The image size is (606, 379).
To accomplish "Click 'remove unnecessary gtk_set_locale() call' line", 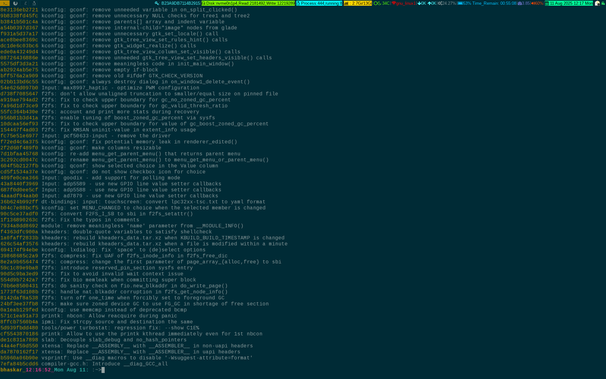I will point(109,34).
